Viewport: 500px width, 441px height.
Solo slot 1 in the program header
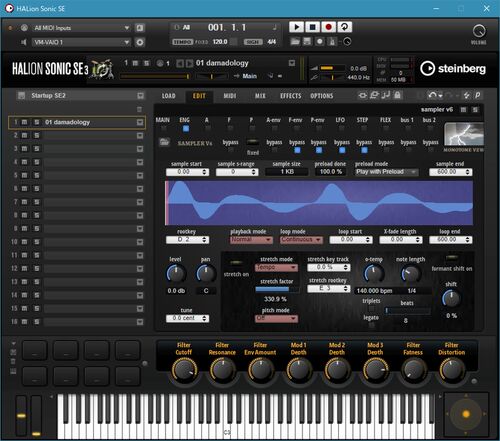click(146, 63)
